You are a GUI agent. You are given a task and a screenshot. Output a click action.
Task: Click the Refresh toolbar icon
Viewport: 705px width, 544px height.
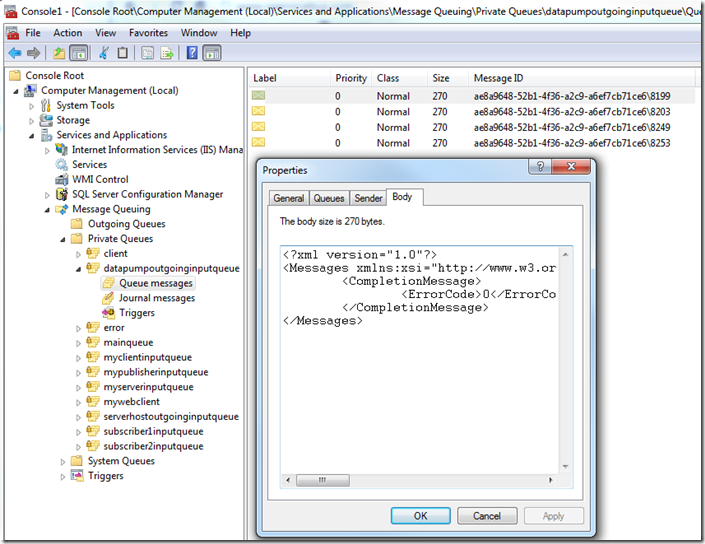click(147, 53)
